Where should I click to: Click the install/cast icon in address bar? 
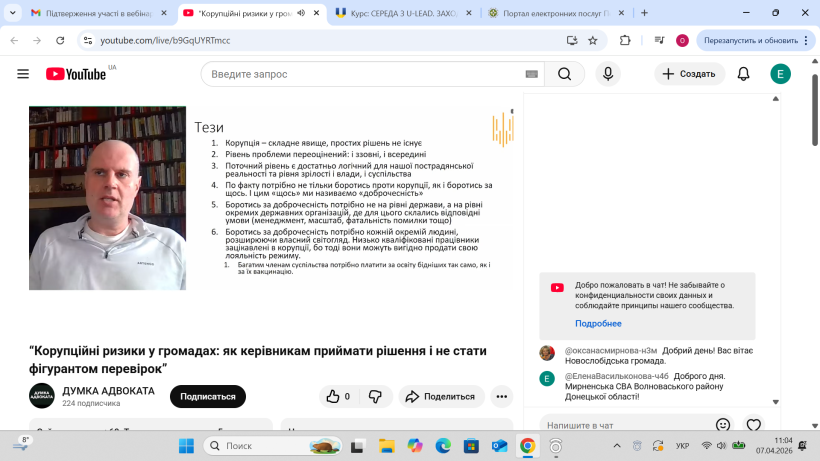click(x=572, y=40)
